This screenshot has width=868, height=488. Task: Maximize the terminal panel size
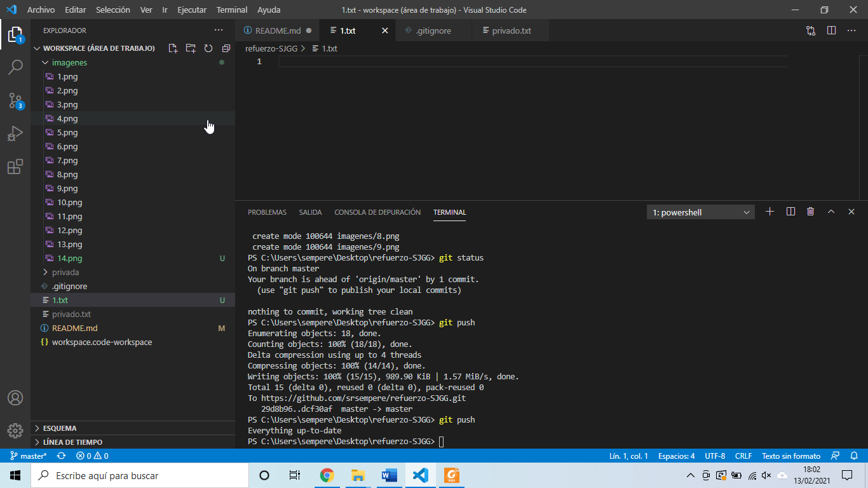pos(831,212)
